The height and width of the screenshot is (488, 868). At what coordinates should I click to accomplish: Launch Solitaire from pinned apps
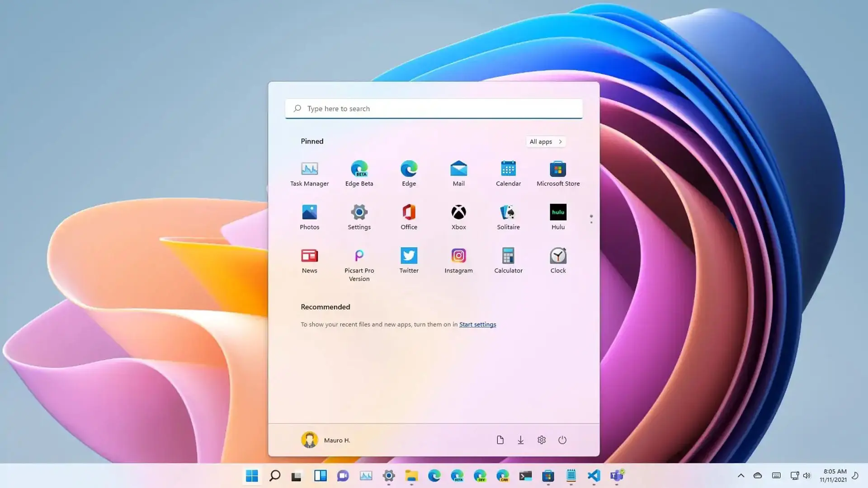[x=508, y=217]
